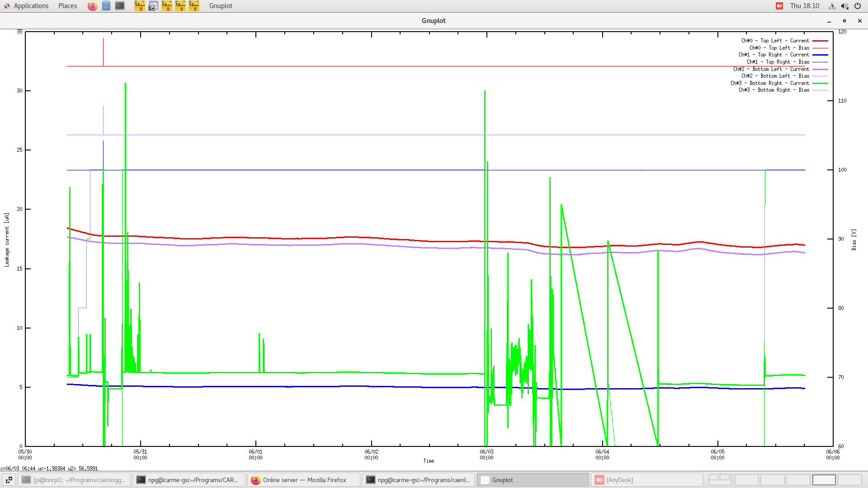
Task: Open the file manager launcher icon
Action: point(106,6)
